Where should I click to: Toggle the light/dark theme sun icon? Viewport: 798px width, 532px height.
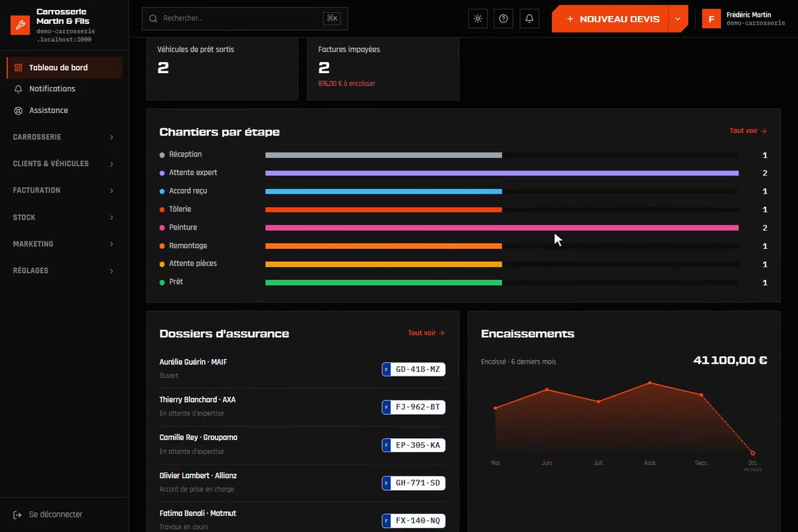[x=477, y=19]
